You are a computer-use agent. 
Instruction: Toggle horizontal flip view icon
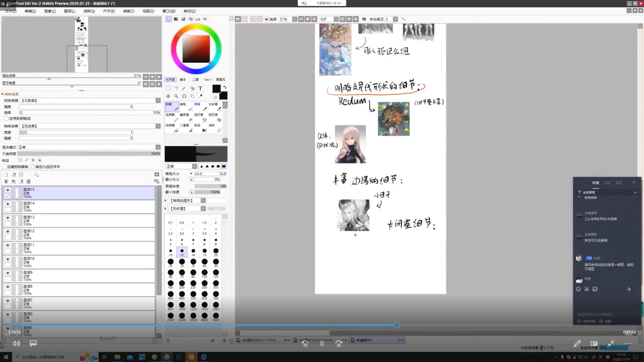364,19
